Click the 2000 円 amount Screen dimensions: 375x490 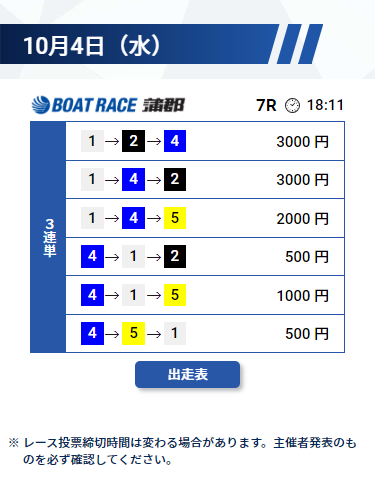[x=303, y=219]
